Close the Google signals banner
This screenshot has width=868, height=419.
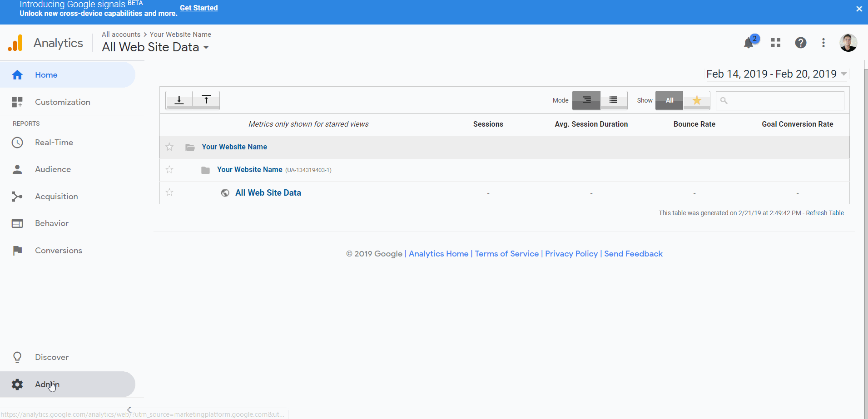pyautogui.click(x=859, y=9)
